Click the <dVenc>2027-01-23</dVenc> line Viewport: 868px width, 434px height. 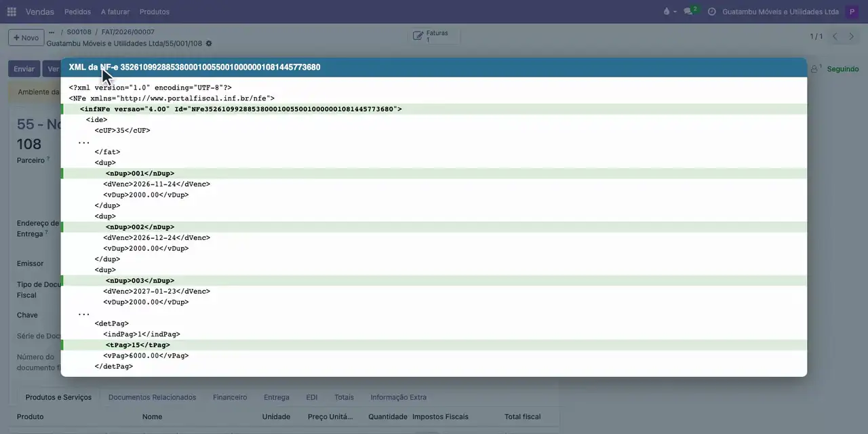click(157, 292)
